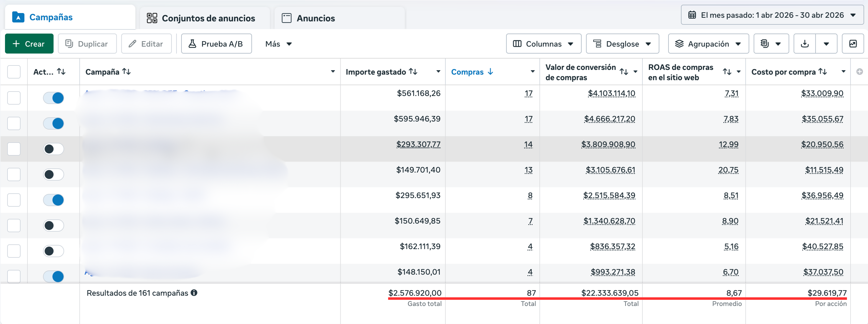Switch to Conjuntos de anuncios tab
Viewport: 868px width, 324px height.
pos(205,18)
